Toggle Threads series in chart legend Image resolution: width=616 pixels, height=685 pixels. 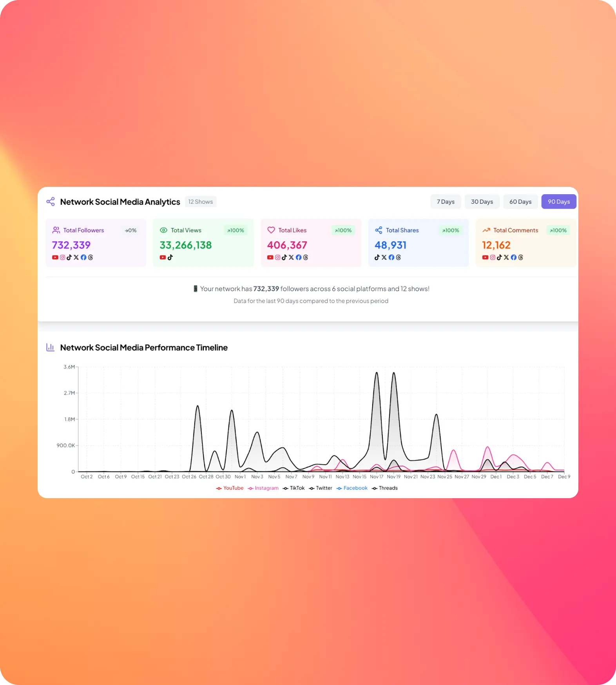tap(385, 488)
